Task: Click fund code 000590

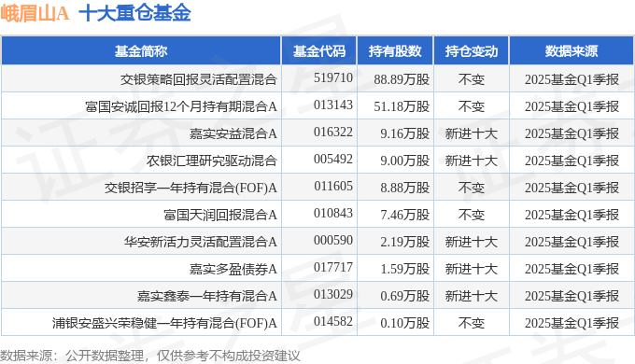Action: (333, 240)
